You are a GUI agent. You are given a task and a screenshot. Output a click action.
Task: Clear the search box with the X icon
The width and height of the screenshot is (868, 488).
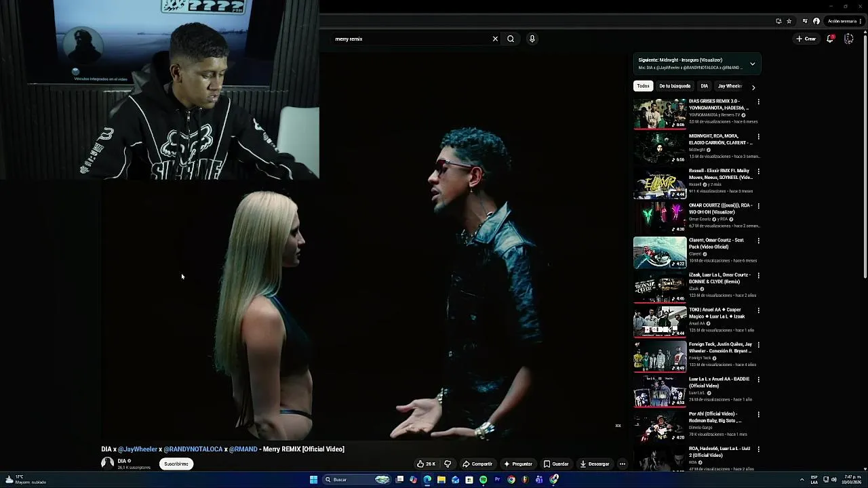tap(495, 39)
